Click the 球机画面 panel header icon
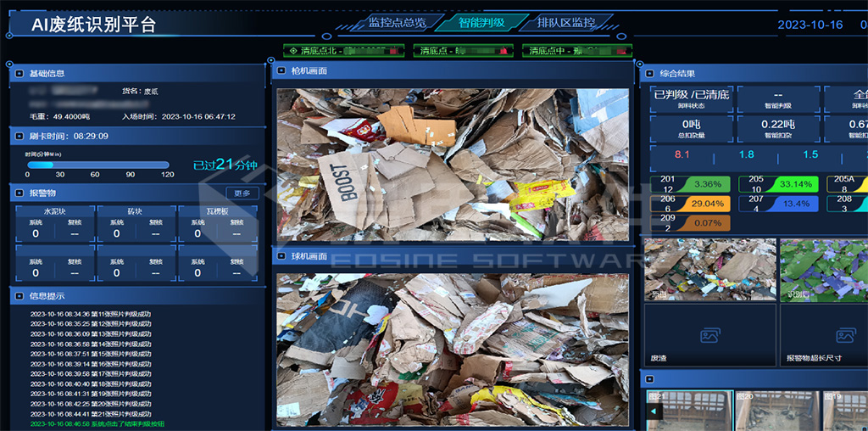868x431 pixels. (281, 256)
